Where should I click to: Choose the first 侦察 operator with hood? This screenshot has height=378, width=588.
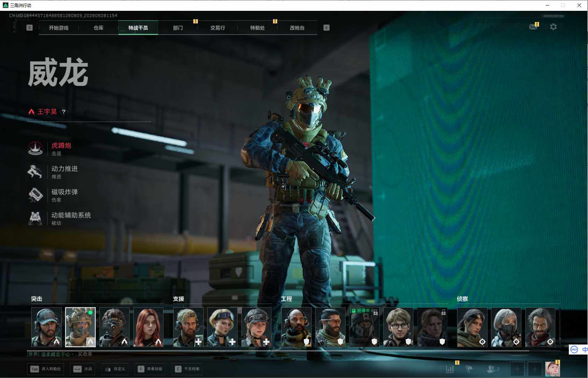(472, 327)
